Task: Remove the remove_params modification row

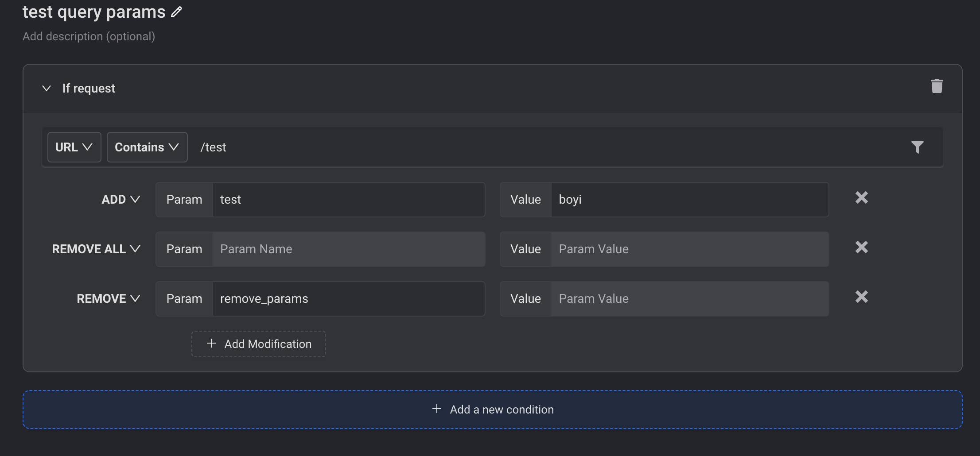Action: click(x=861, y=297)
